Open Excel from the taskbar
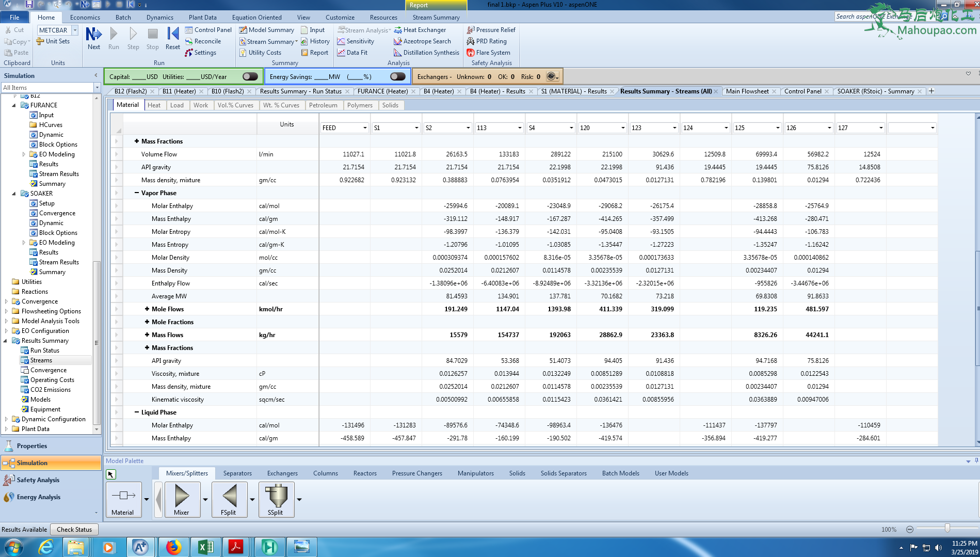980x557 pixels. (205, 547)
